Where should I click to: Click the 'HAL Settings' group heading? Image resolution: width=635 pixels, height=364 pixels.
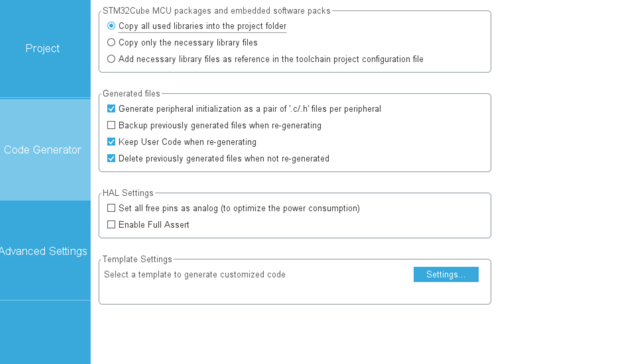[128, 193]
